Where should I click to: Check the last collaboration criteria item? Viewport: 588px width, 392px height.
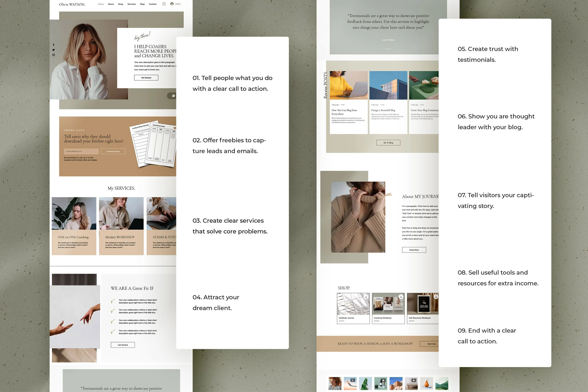[x=113, y=331]
